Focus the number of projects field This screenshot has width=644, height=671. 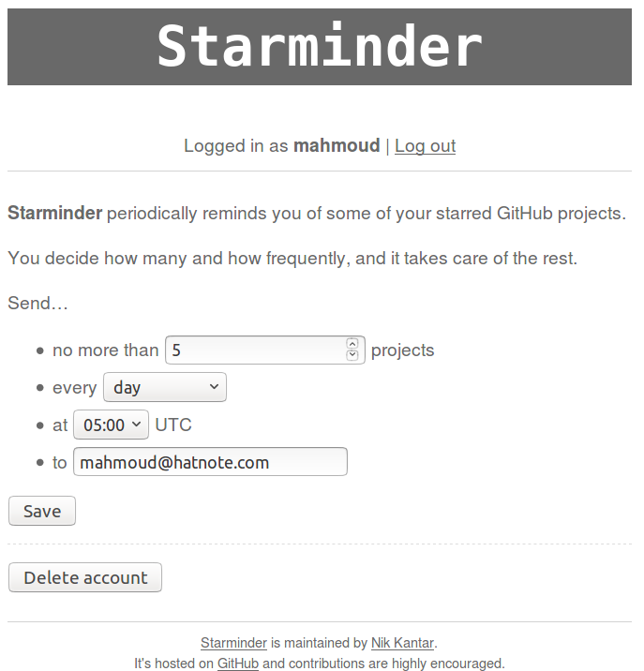[265, 350]
